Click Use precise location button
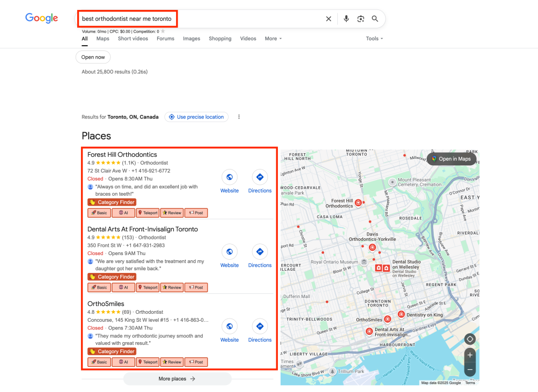538x392 pixels. (x=196, y=117)
